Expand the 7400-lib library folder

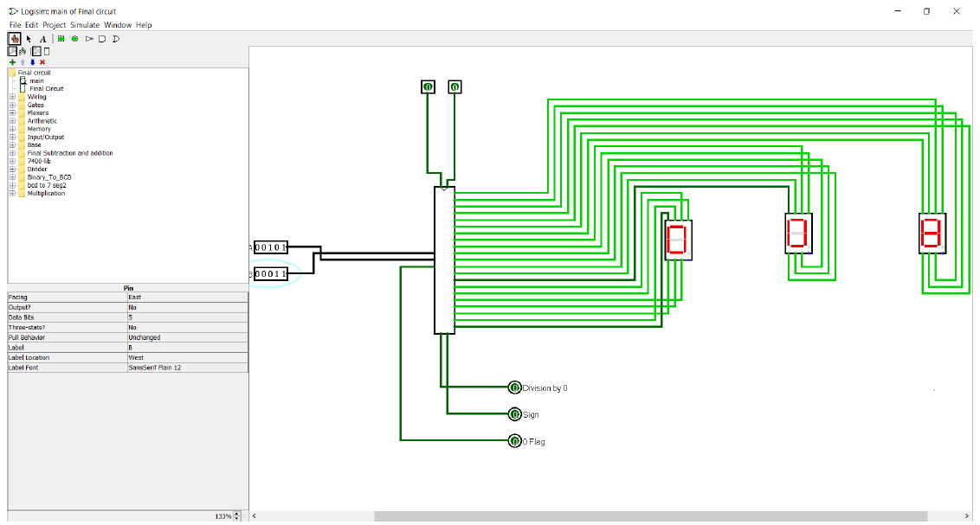pyautogui.click(x=12, y=161)
